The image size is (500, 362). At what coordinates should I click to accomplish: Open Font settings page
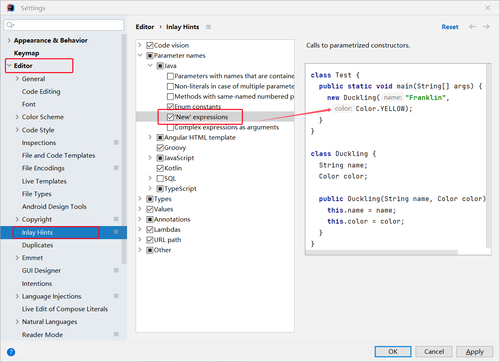point(29,104)
